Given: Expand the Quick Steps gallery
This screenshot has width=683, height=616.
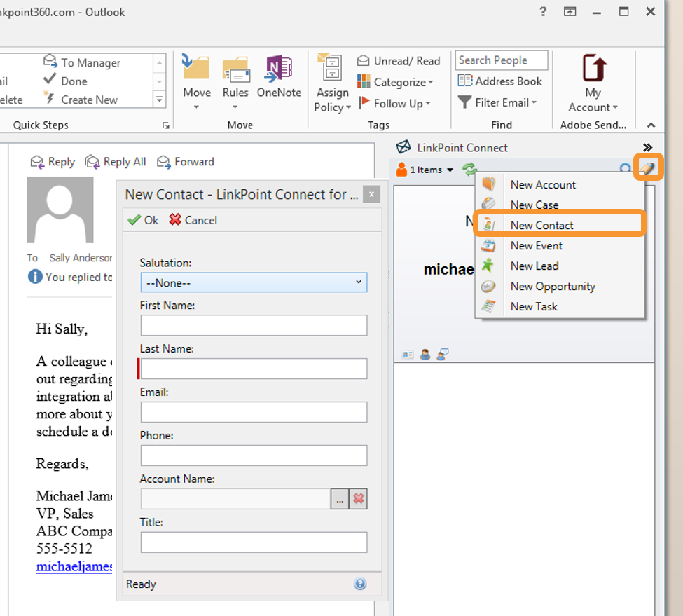Looking at the screenshot, I should click(x=160, y=100).
